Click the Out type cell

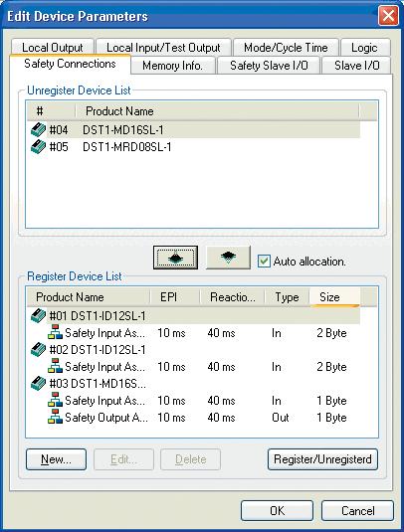281,418
